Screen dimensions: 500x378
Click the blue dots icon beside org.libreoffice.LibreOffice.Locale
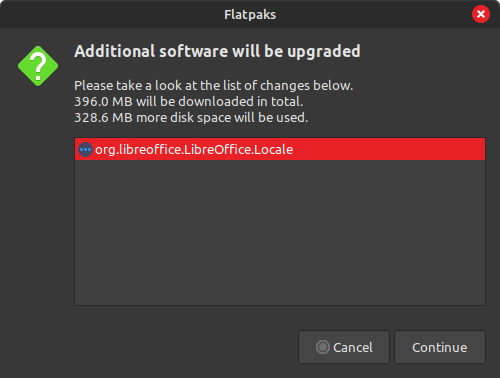tap(85, 150)
